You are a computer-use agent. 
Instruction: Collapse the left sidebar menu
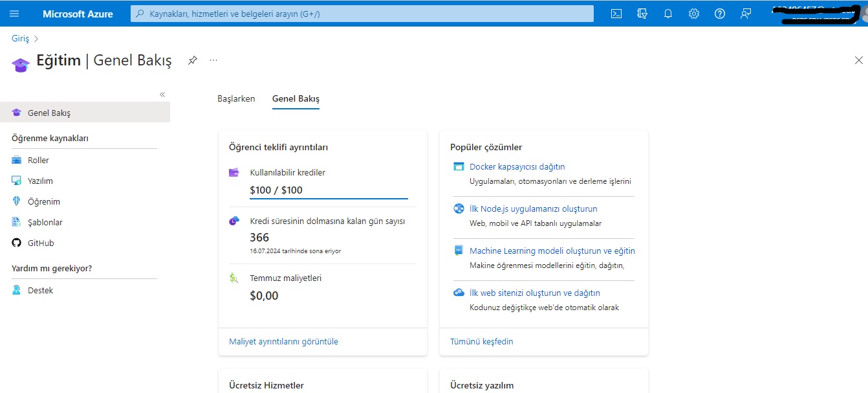coord(162,95)
